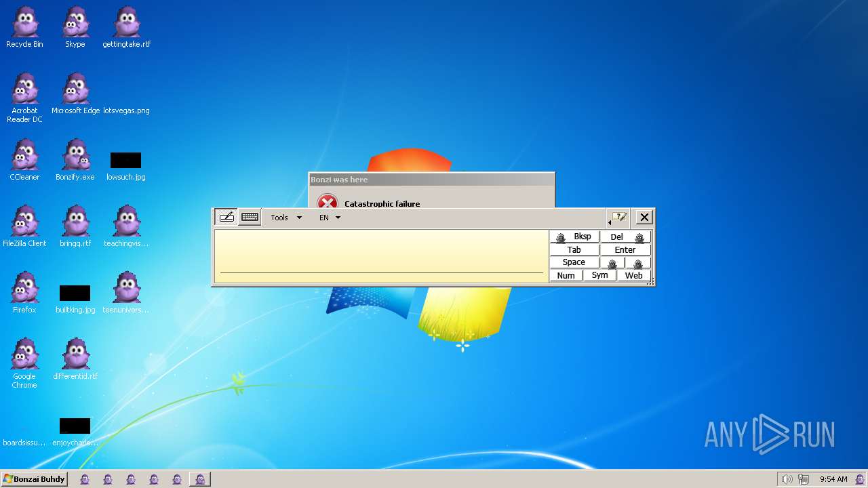Image resolution: width=868 pixels, height=488 pixels.
Task: Open the volume speaker tray icon
Action: pos(787,479)
